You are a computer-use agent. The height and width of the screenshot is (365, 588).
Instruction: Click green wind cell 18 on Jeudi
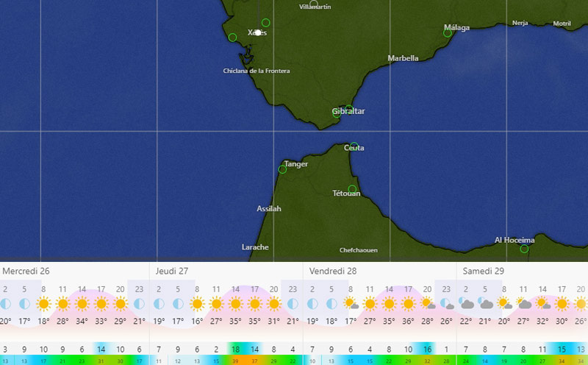point(235,350)
